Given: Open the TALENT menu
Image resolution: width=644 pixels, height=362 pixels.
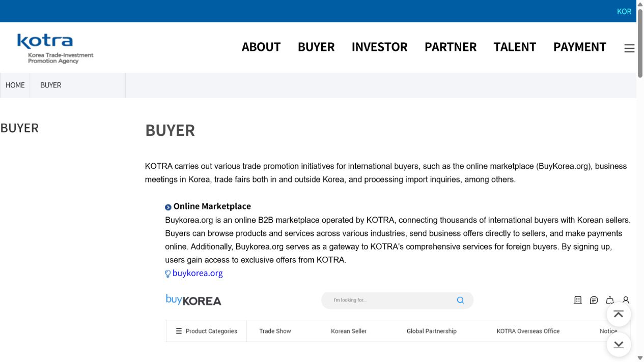Looking at the screenshot, I should [x=515, y=47].
